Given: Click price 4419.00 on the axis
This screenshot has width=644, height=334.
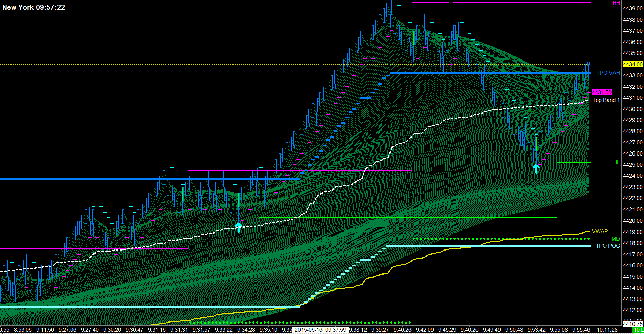Looking at the screenshot, I should [632, 232].
